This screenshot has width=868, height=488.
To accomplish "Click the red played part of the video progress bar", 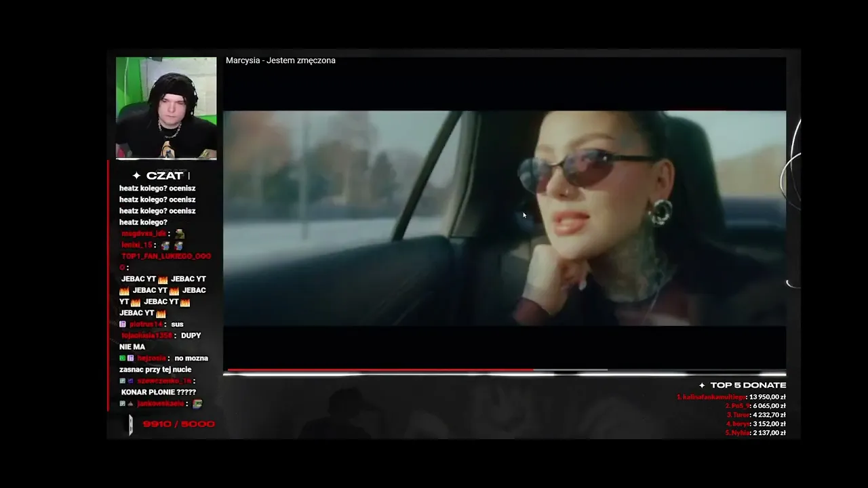I will tap(380, 370).
